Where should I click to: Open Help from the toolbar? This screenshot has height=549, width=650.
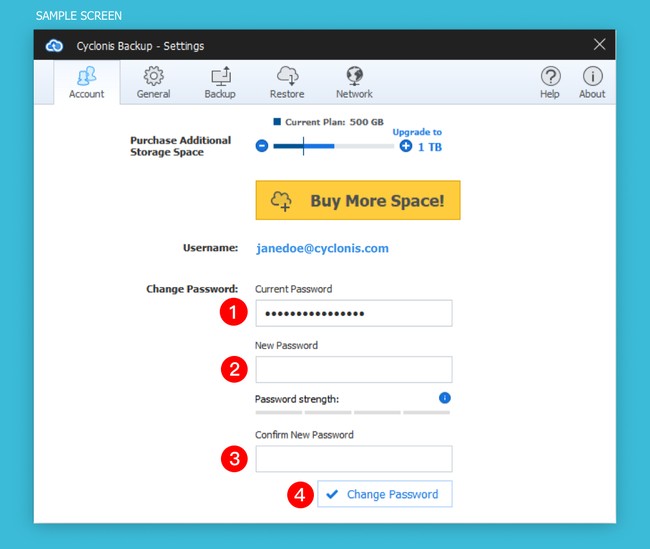click(550, 82)
